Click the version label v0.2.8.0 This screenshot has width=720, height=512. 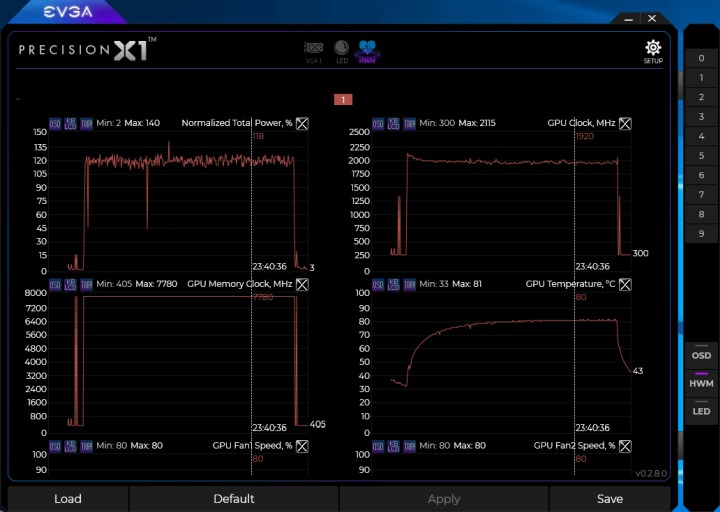[651, 473]
